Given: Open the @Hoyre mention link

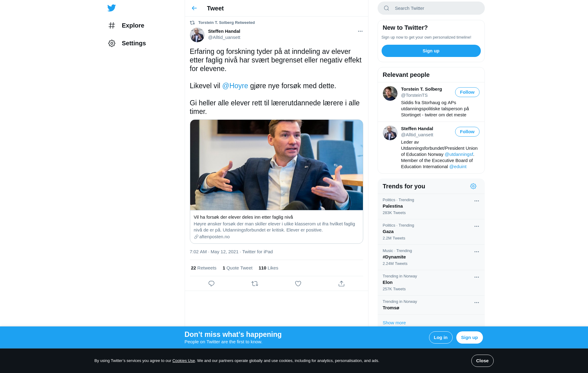Looking at the screenshot, I should [235, 86].
